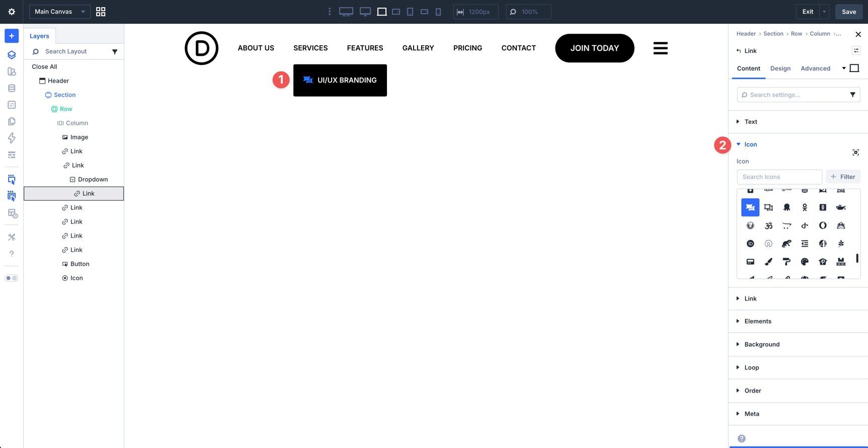Image resolution: width=868 pixels, height=448 pixels.
Task: Choose the Opera O logo icon
Action: (x=823, y=226)
